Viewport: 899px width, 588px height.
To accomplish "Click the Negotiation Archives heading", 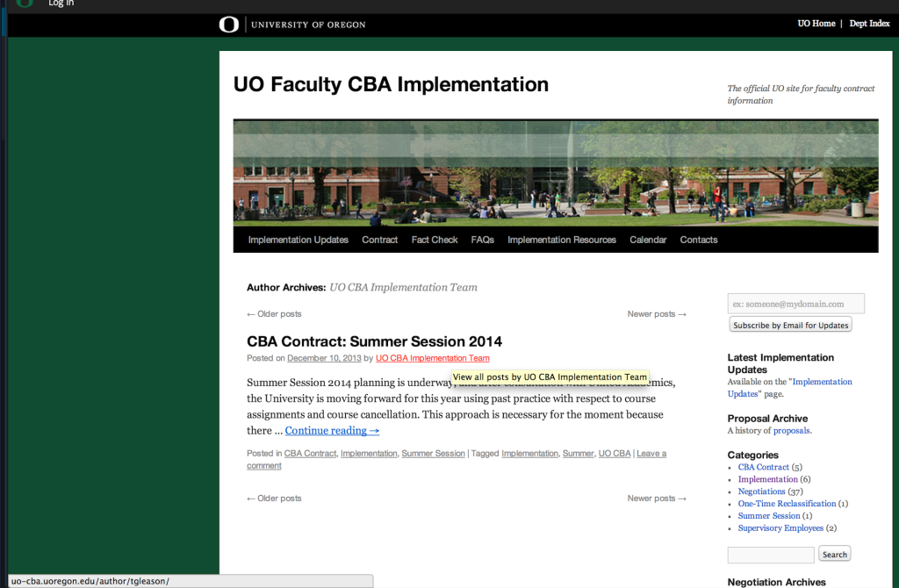I will click(776, 582).
